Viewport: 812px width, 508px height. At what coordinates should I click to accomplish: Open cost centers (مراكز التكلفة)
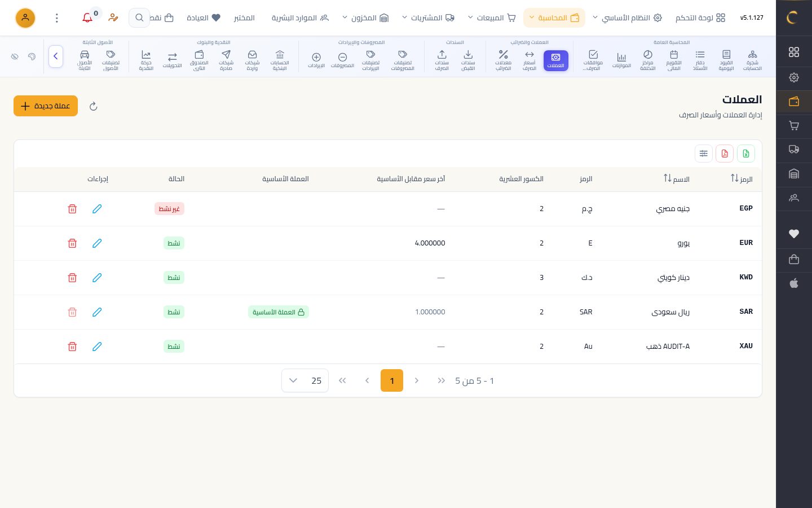[647, 60]
